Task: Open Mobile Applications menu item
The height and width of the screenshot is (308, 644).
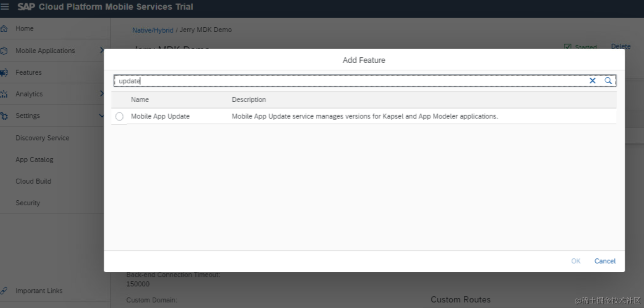Action: pos(45,51)
